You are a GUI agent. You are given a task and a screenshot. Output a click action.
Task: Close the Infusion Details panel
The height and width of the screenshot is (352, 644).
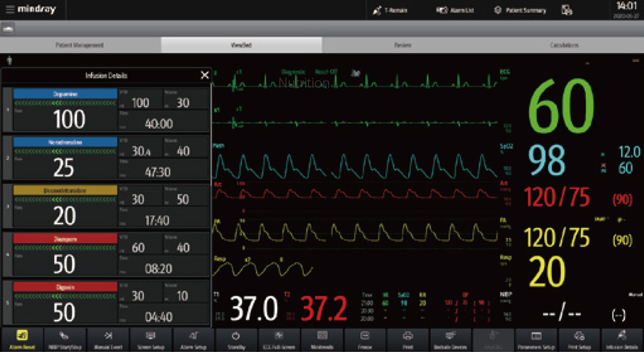(x=205, y=75)
